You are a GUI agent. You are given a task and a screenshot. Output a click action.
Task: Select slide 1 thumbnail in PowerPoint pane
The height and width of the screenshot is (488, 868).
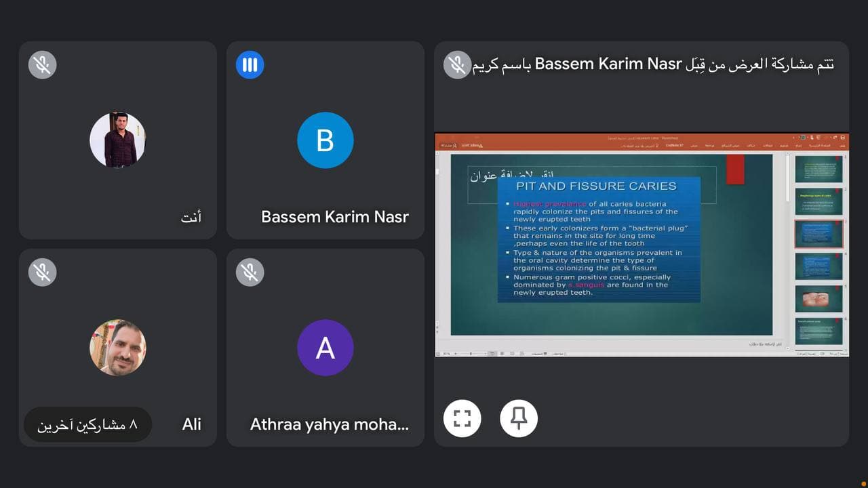pos(818,169)
